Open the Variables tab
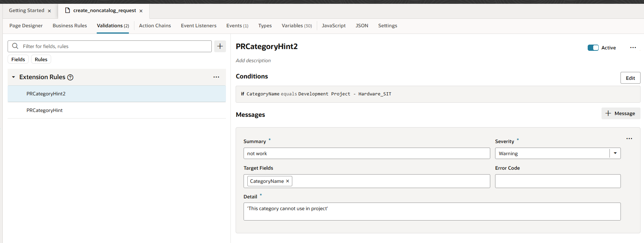 297,26
